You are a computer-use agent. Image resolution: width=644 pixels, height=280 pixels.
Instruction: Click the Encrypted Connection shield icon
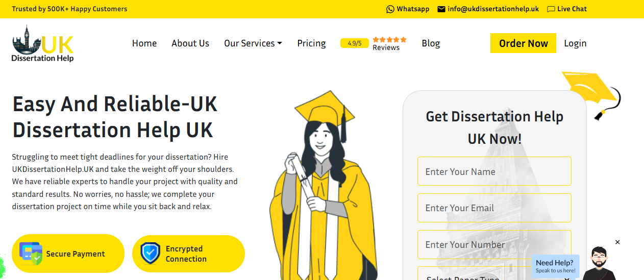coord(150,253)
